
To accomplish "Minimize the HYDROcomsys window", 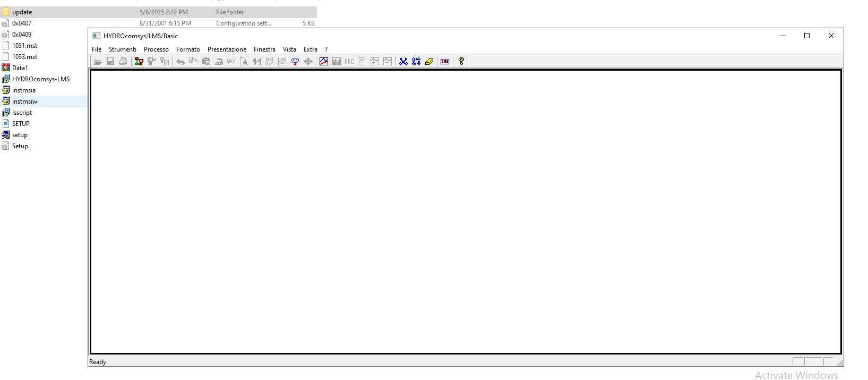I will [x=783, y=36].
